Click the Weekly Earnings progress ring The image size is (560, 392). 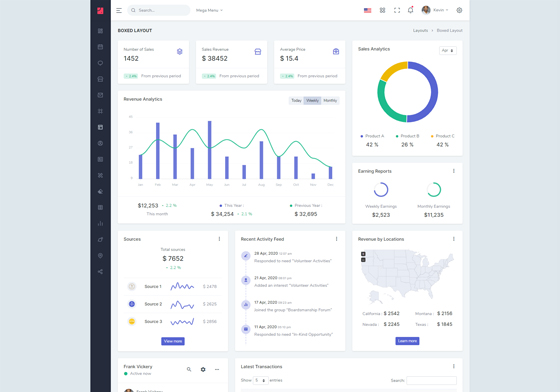381,190
